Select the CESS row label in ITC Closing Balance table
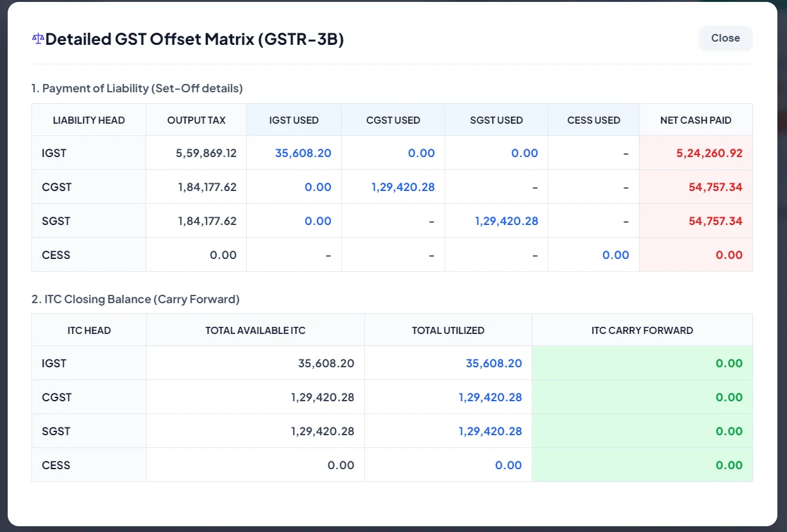Image resolution: width=787 pixels, height=532 pixels. [56, 465]
